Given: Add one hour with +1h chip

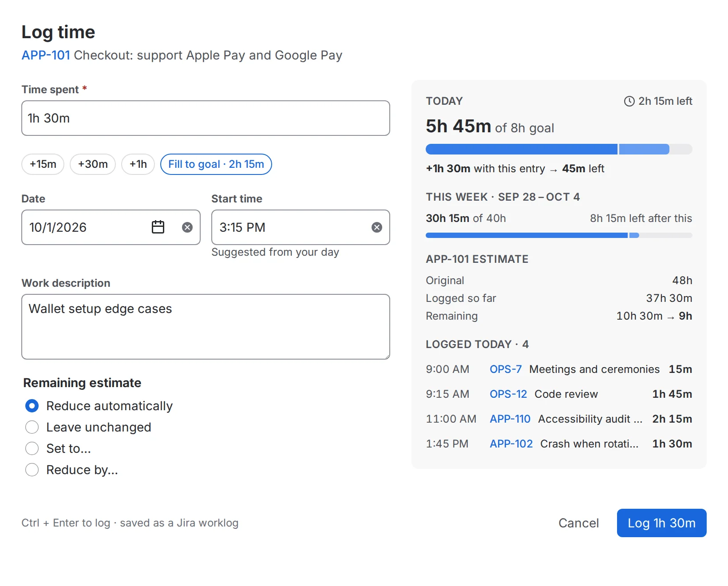Looking at the screenshot, I should click(138, 164).
